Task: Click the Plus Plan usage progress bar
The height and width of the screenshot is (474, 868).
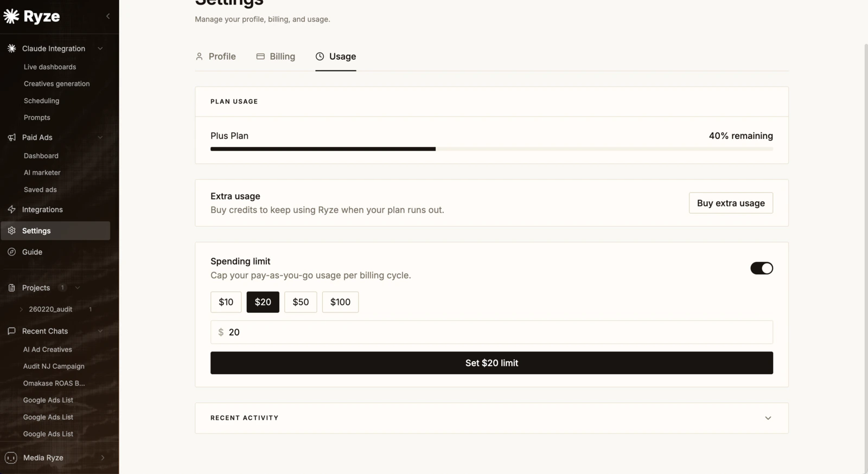Action: [492, 149]
